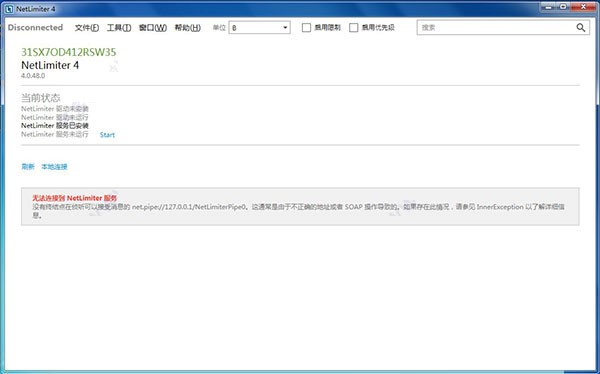Image resolution: width=600 pixels, height=374 pixels.
Task: Minimize the NetLimiter 4 window
Action: tap(549, 7)
